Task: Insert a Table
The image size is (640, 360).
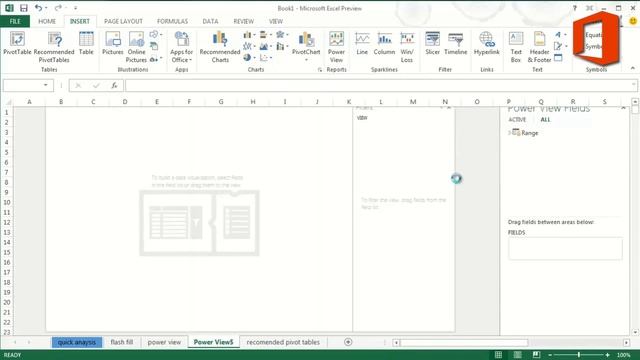Action: [x=86, y=43]
